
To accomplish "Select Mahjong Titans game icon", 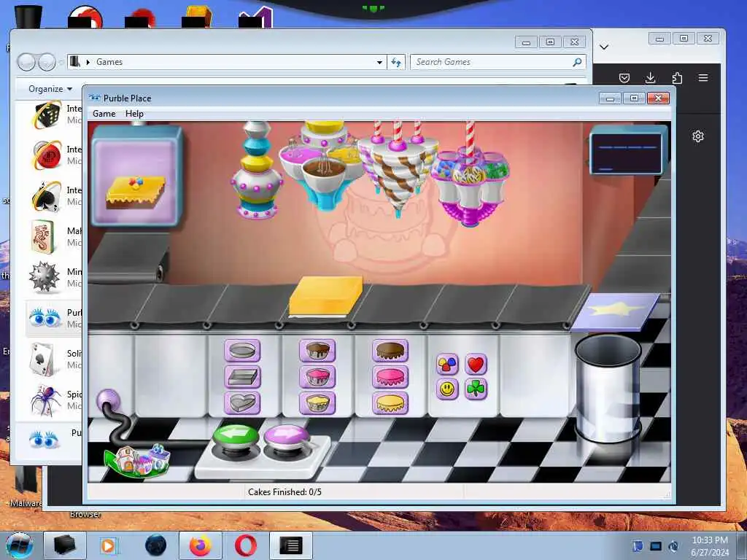I will point(44,237).
